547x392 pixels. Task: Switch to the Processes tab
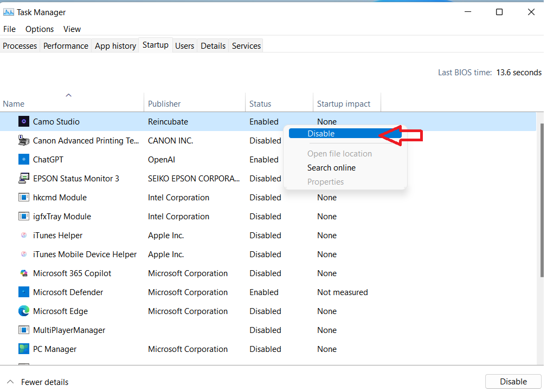pos(20,45)
